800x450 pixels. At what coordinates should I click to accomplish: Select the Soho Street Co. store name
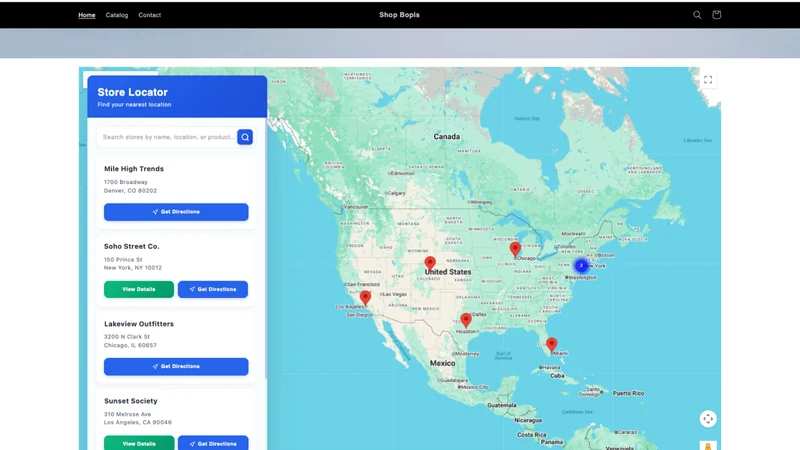(132, 246)
